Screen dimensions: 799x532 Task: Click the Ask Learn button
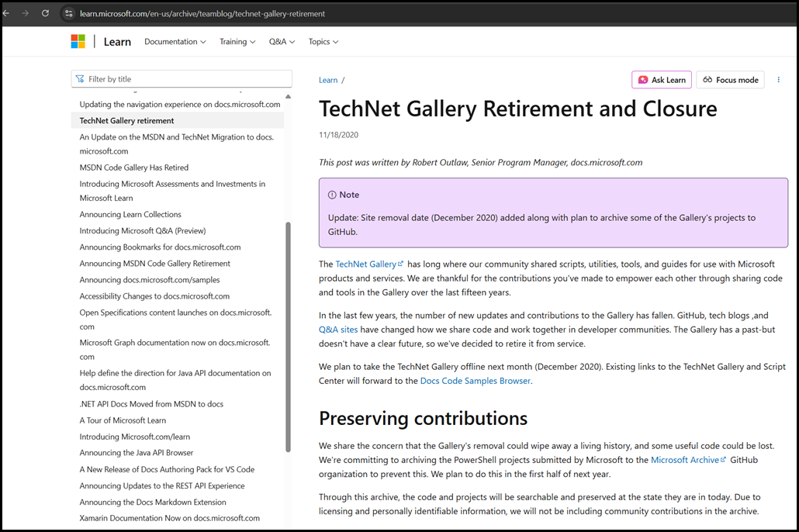tap(662, 80)
